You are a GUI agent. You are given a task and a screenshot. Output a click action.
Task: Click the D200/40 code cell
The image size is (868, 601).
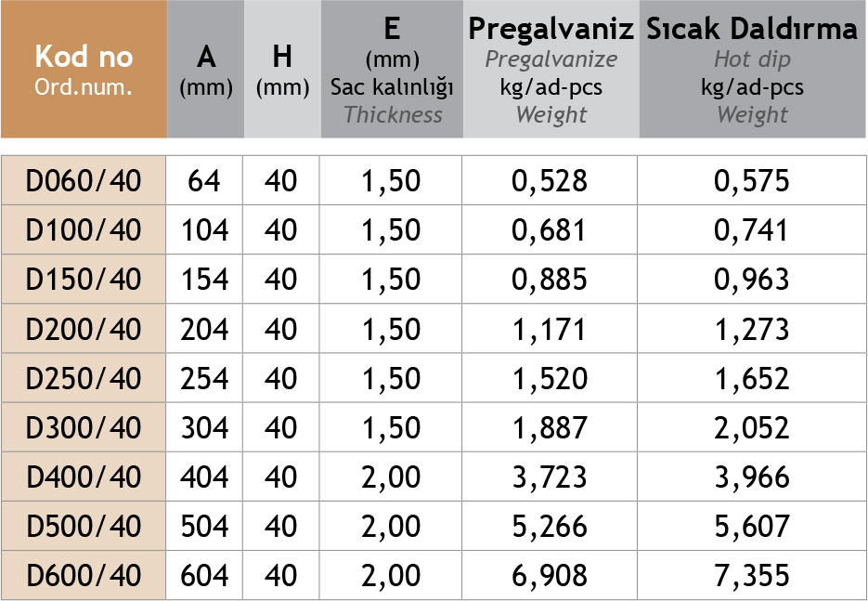[84, 329]
